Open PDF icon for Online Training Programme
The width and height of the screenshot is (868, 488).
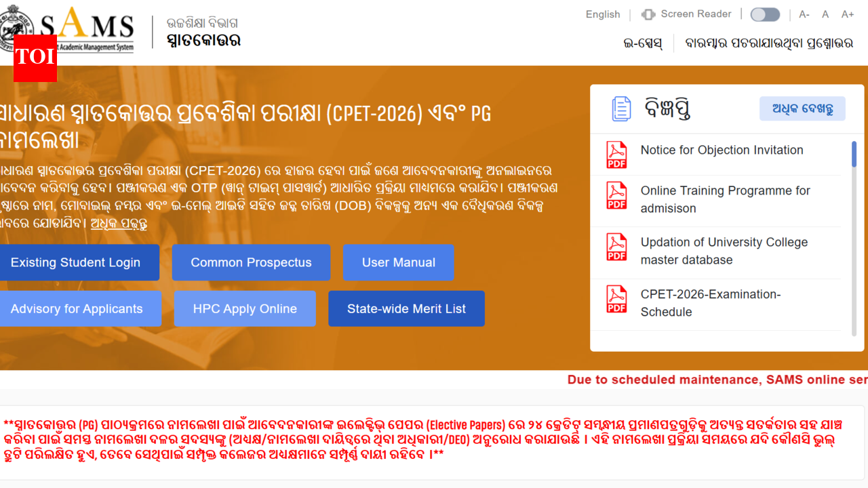coord(616,196)
